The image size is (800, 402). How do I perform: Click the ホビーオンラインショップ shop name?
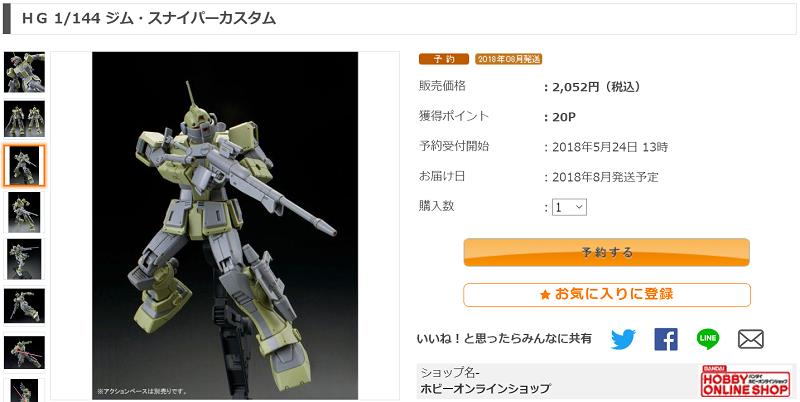point(485,389)
